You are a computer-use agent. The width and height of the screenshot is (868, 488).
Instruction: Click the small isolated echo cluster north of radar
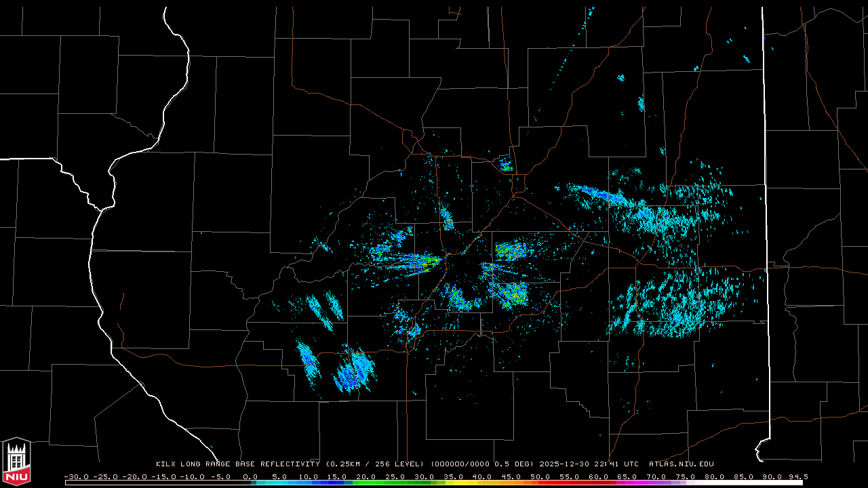click(505, 164)
